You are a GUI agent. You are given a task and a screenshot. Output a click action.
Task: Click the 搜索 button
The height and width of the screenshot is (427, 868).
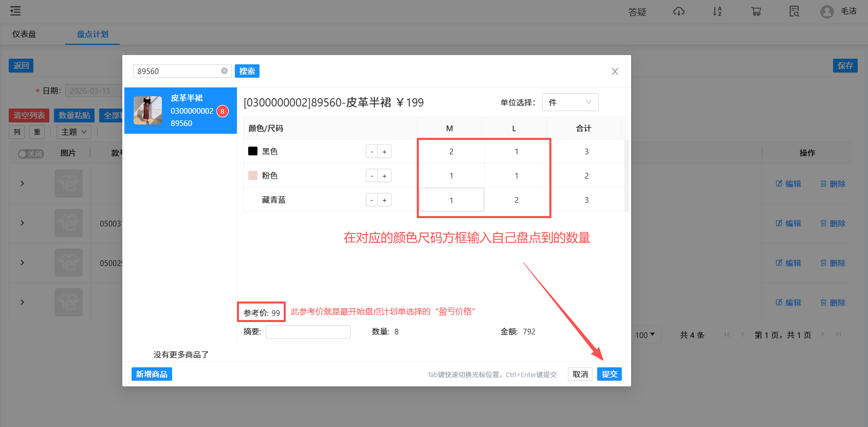click(x=247, y=71)
